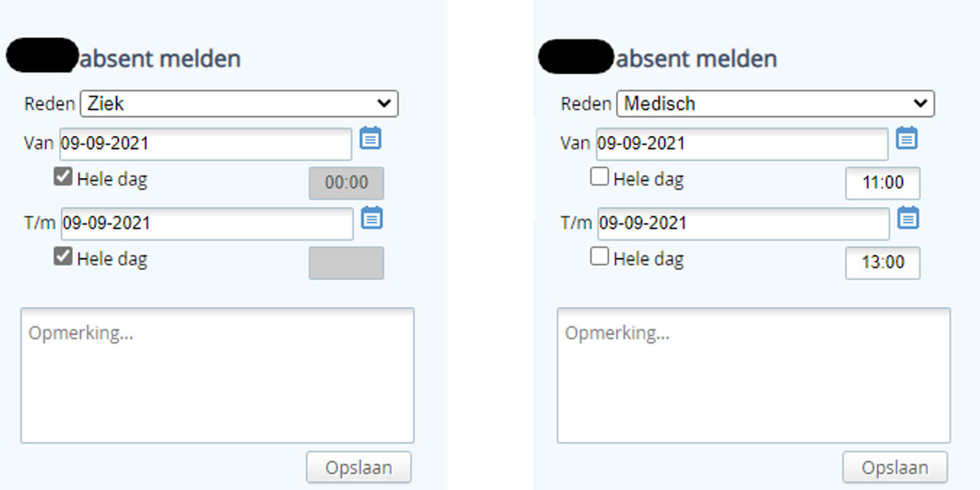980x490 pixels.
Task: Click the empty greyed end time field
Action: (x=346, y=263)
